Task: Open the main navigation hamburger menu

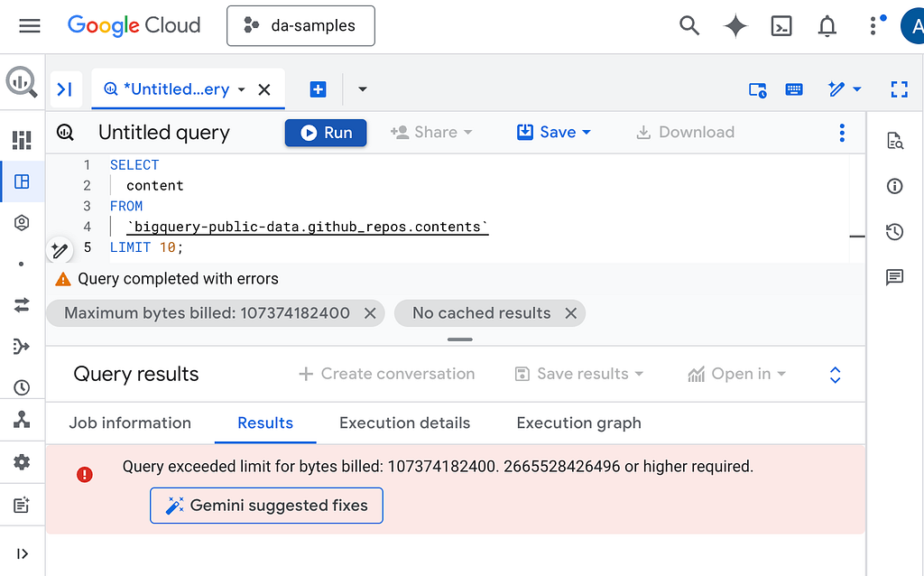Action: 30,25
